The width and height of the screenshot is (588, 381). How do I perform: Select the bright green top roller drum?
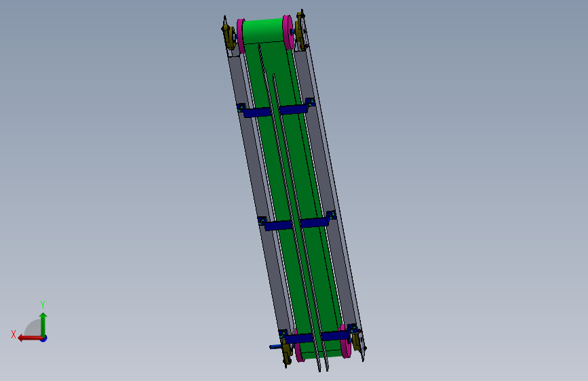point(262,31)
